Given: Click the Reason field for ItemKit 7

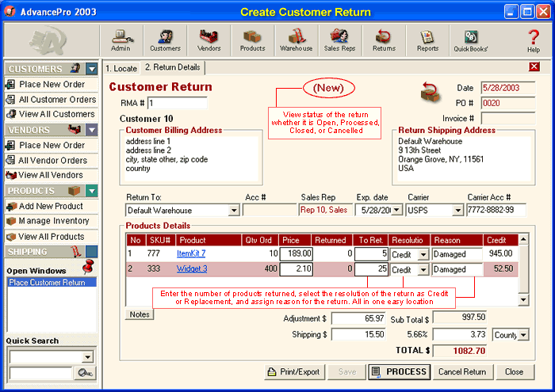Looking at the screenshot, I should 457,254.
